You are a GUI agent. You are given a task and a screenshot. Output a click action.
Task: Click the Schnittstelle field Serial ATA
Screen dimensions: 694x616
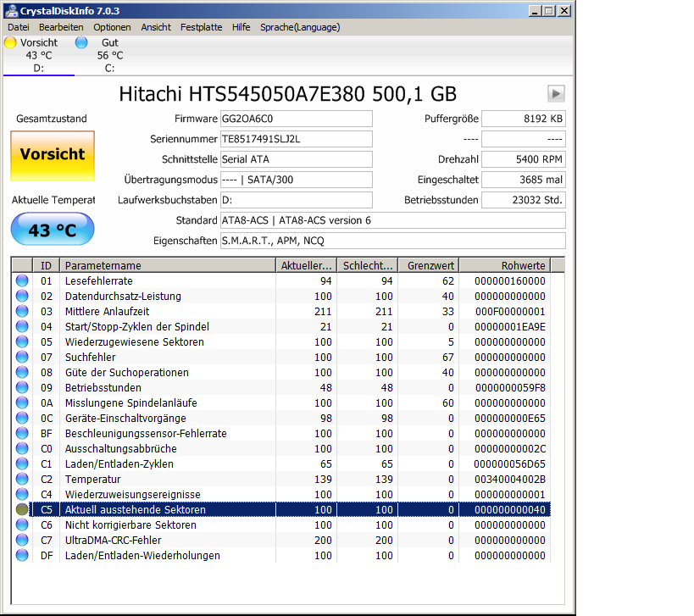click(x=296, y=159)
